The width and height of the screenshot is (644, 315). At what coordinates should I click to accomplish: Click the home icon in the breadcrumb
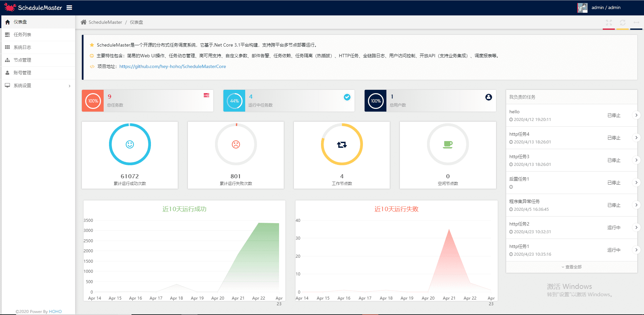pyautogui.click(x=84, y=22)
